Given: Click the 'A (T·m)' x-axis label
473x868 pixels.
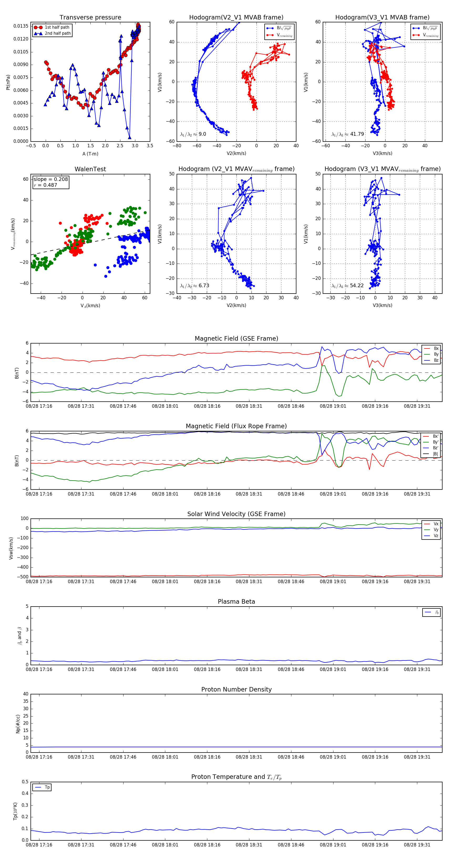Looking at the screenshot, I should 90,154.
